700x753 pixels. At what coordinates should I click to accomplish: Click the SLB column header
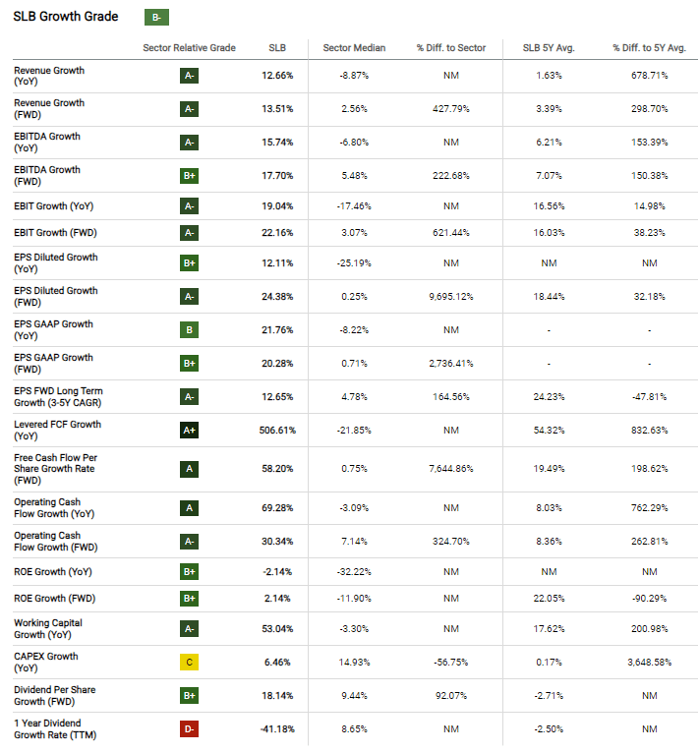pos(277,48)
